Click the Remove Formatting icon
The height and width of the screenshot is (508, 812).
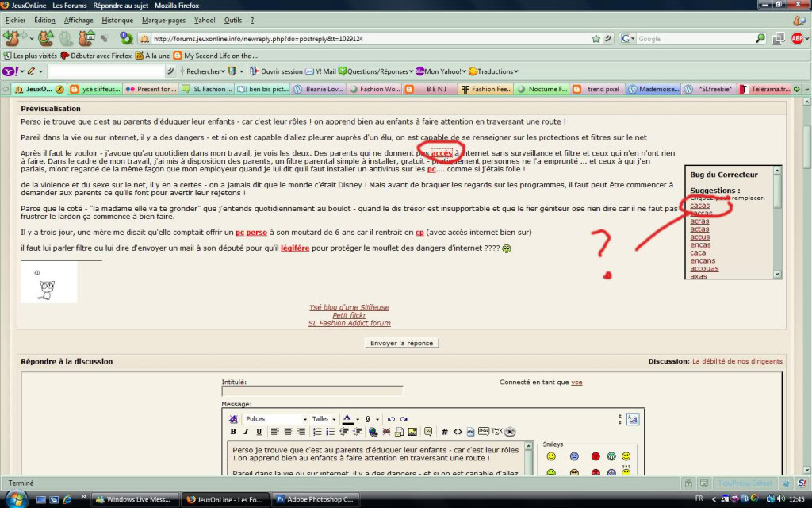coord(233,419)
